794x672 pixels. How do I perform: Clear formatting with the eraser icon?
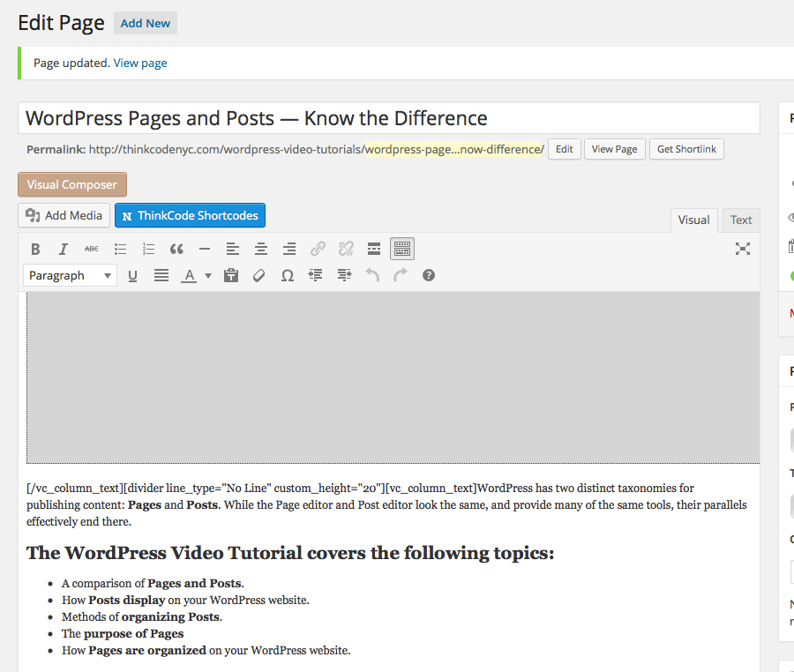click(x=258, y=276)
